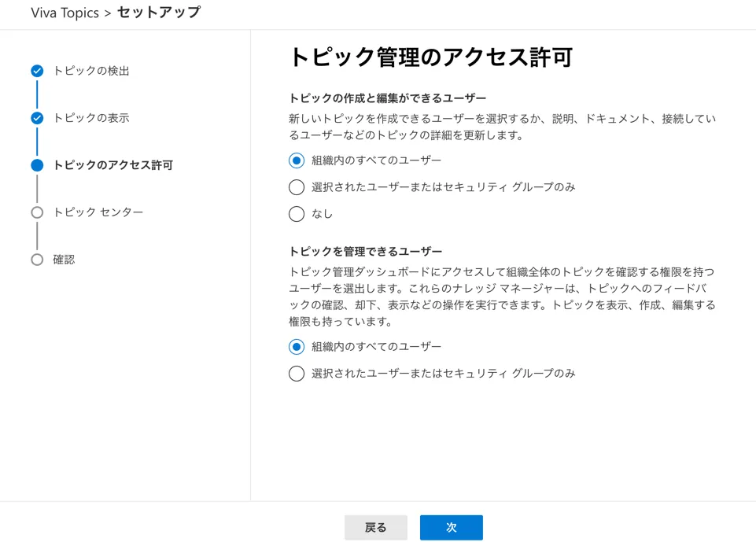Open the トピックの表示 step
The width and height of the screenshot is (756, 542).
91,118
